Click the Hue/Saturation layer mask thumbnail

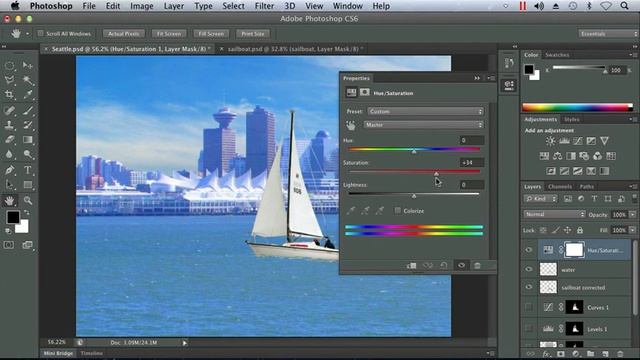pos(573,250)
